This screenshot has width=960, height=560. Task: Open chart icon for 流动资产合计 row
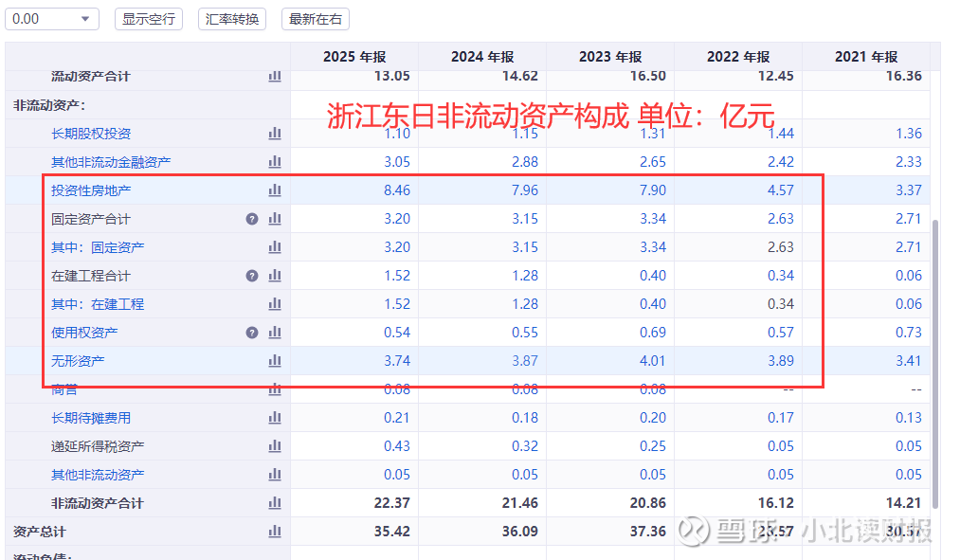(x=275, y=77)
